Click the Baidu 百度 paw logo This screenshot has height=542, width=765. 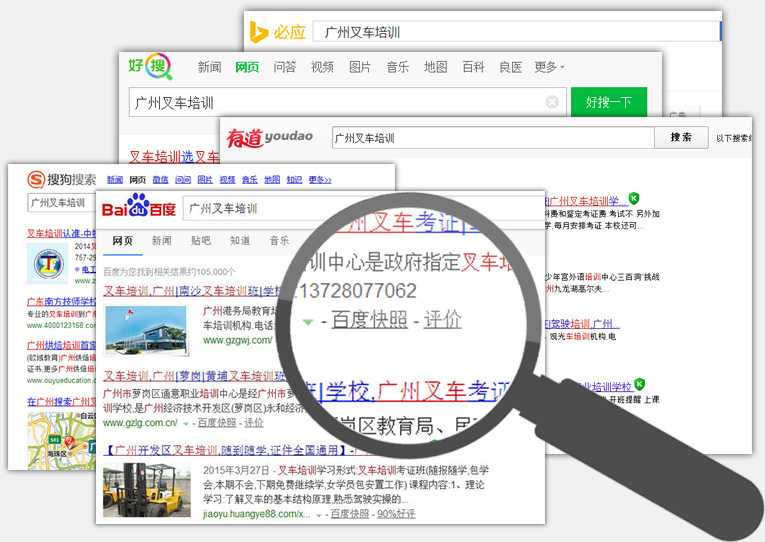(x=139, y=205)
